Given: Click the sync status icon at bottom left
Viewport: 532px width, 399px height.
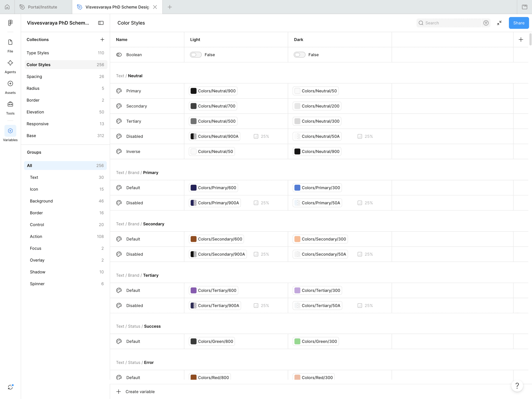Looking at the screenshot, I should point(10,387).
